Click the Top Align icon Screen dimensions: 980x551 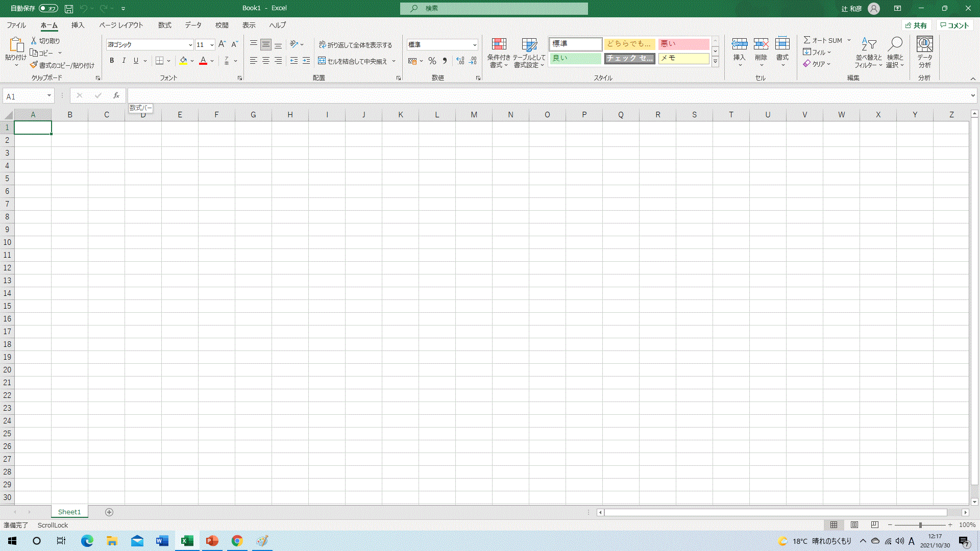(253, 44)
